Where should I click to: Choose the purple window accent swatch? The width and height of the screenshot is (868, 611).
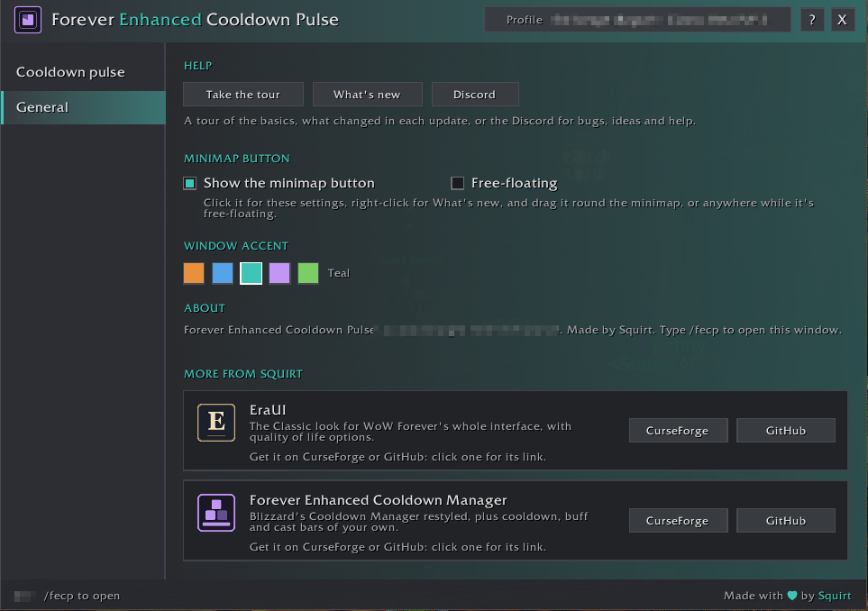[279, 273]
